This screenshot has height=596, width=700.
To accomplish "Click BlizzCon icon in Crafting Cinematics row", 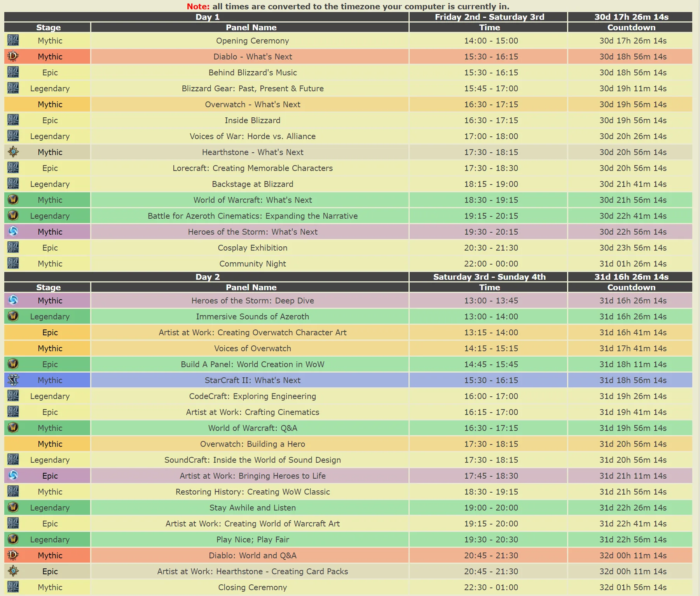I will point(13,411).
